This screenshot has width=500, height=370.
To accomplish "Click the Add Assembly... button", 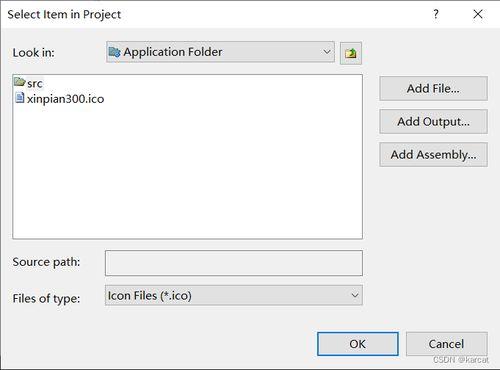I will click(x=433, y=154).
